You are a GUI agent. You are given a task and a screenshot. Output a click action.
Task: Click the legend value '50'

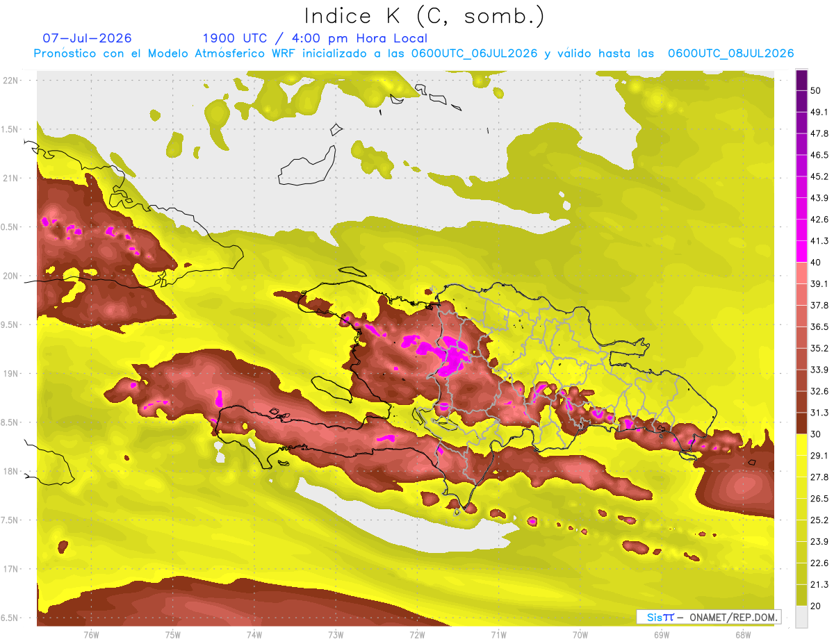[x=817, y=90]
